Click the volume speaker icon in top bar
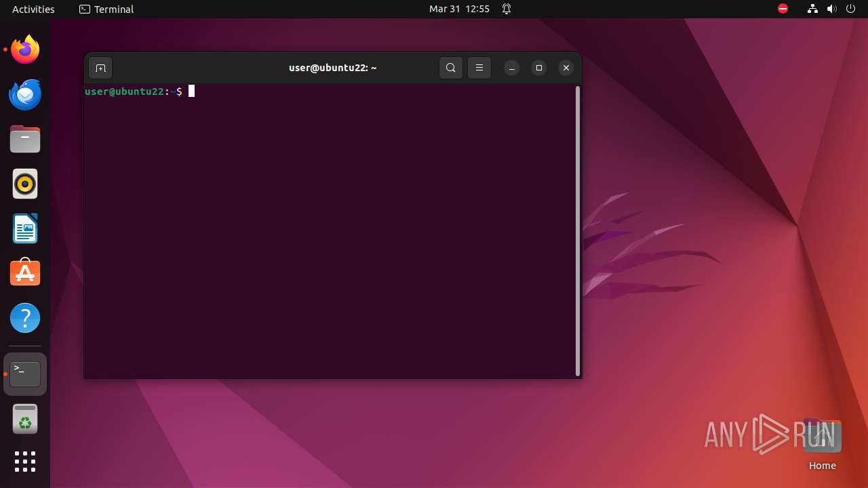This screenshot has height=488, width=868. point(832,9)
